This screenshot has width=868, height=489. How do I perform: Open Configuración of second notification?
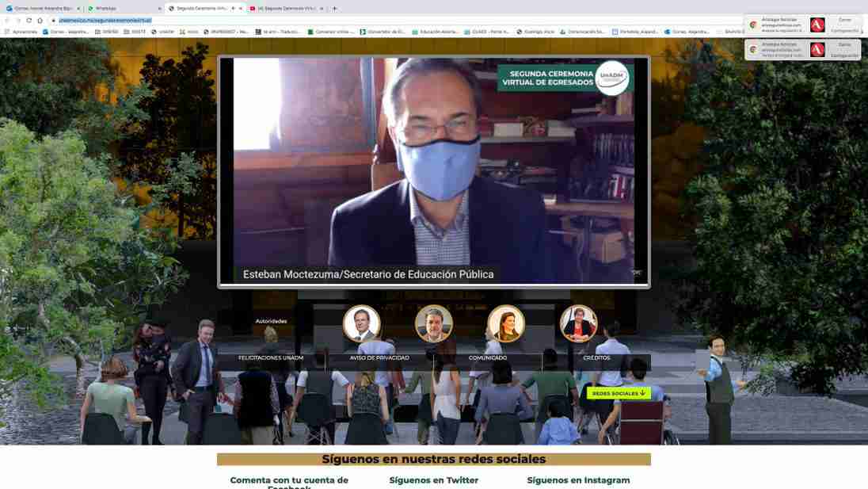tap(845, 55)
